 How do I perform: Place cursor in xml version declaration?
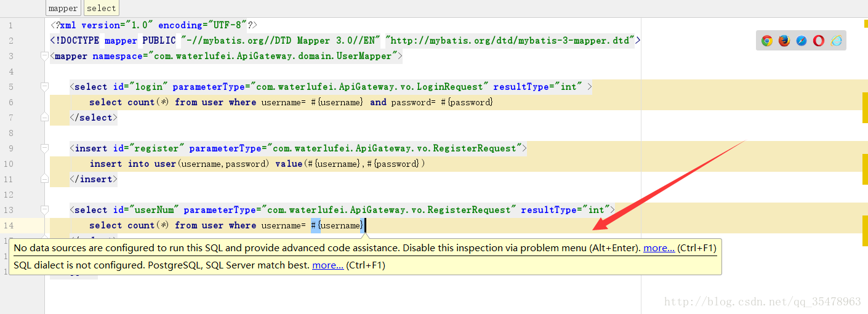[154, 25]
